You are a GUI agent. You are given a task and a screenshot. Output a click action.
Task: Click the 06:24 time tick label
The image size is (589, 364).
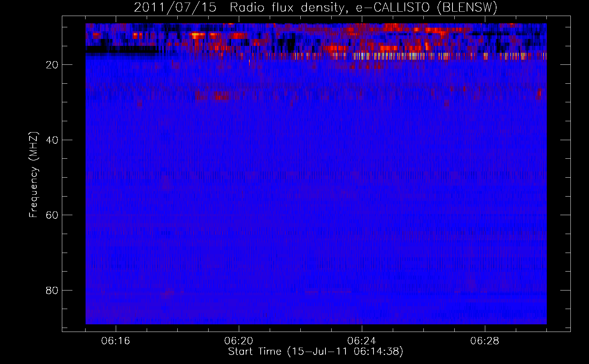[362, 341]
